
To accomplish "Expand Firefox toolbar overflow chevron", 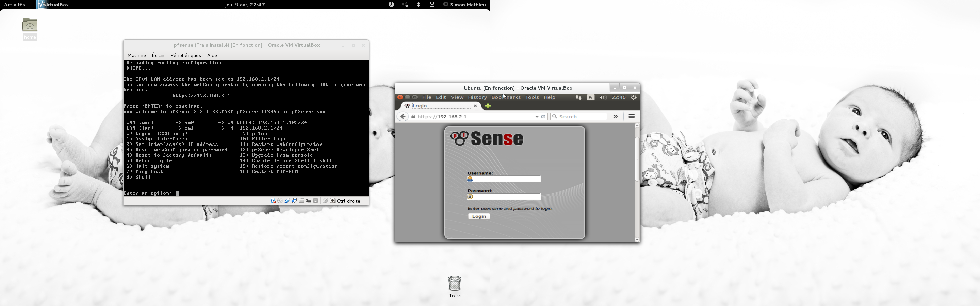I will click(x=616, y=117).
